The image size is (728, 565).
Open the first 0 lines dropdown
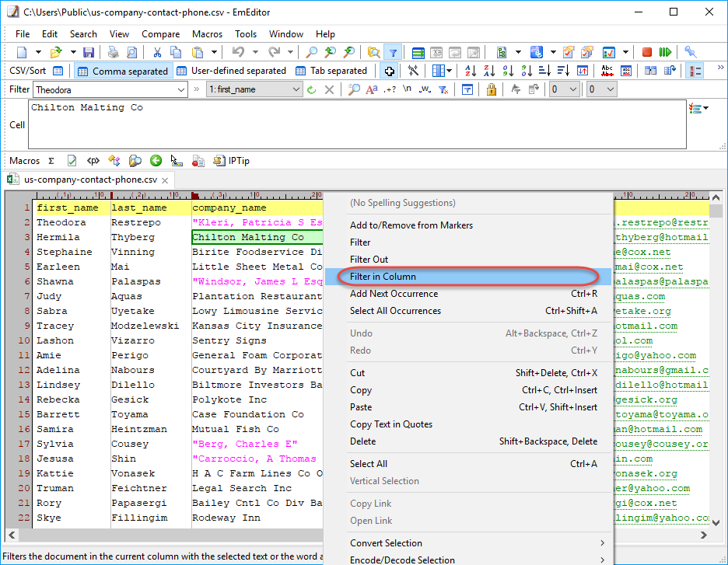[x=565, y=89]
